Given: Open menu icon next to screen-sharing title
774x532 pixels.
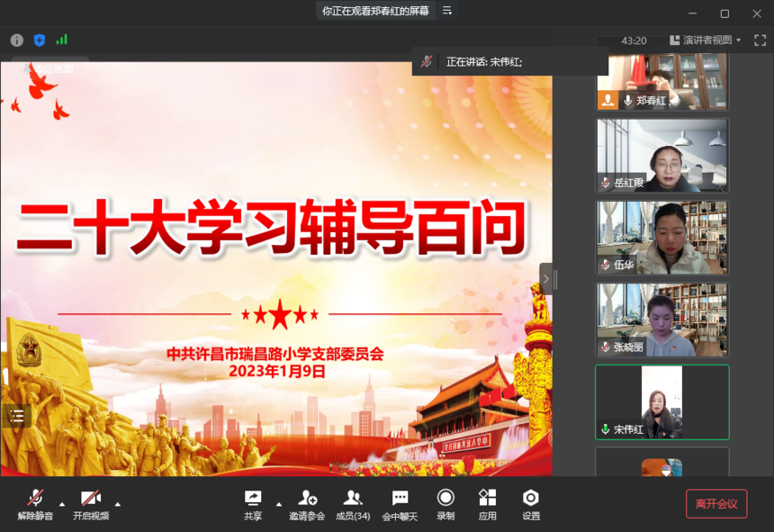Looking at the screenshot, I should click(x=447, y=11).
